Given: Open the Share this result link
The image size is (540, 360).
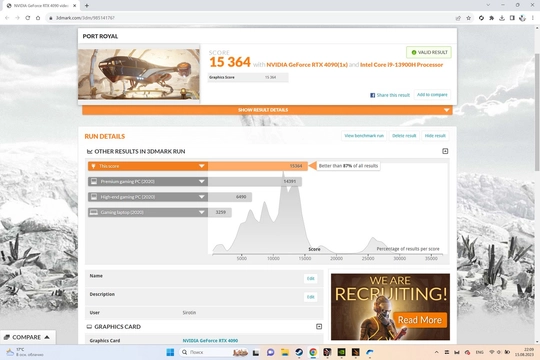Looking at the screenshot, I should 393,95.
